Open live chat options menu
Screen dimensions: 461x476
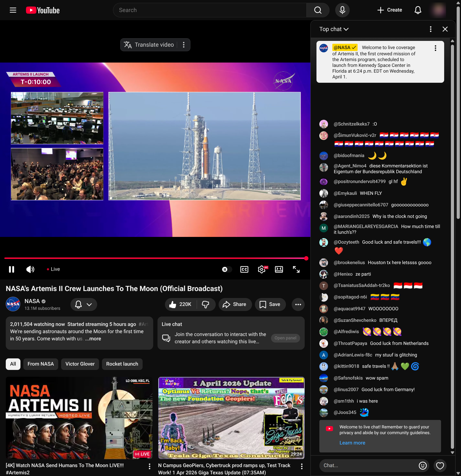[430, 29]
